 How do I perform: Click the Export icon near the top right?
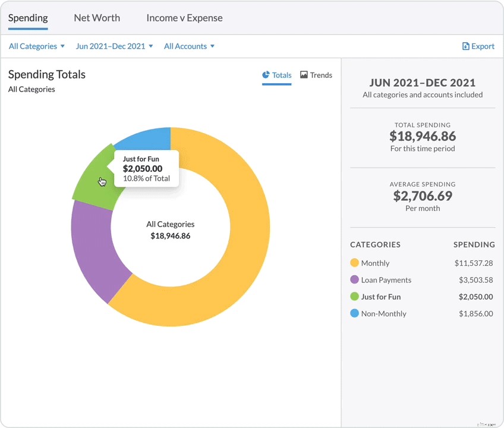[x=465, y=46]
